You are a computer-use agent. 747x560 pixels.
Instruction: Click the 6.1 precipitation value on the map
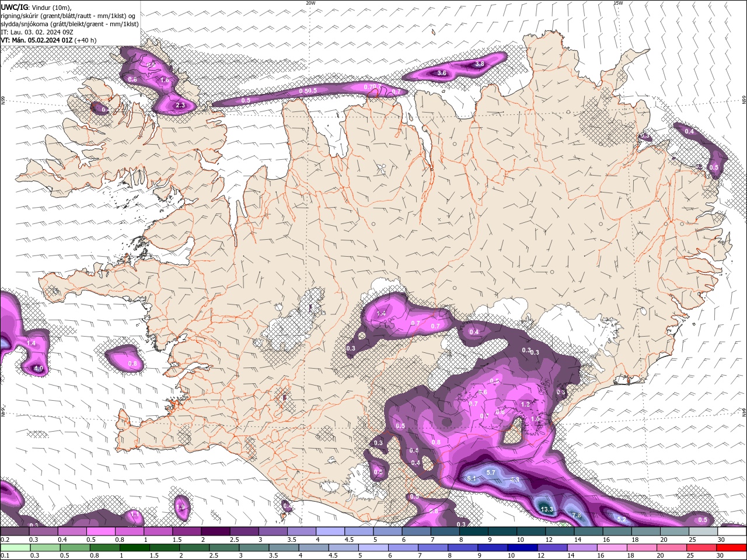tap(472, 478)
